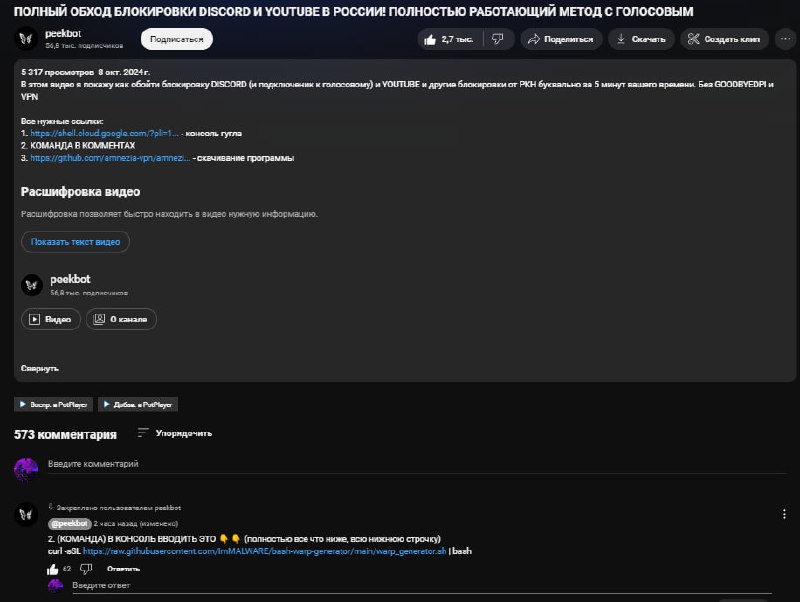Show the video transcript via Показать текст видео
The height and width of the screenshot is (602, 800).
tap(76, 242)
